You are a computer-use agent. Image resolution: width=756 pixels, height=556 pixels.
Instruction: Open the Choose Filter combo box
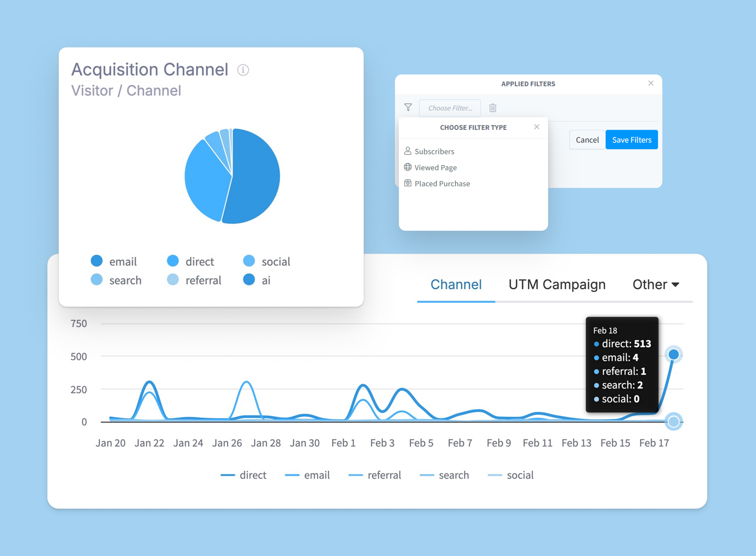(450, 108)
